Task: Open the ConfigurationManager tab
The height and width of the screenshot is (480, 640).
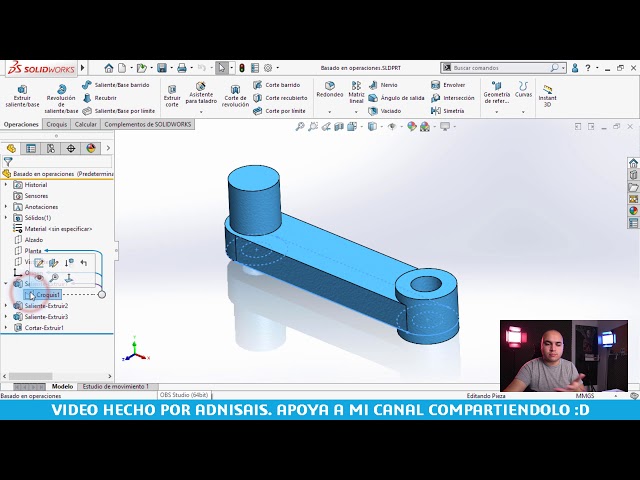Action: click(51, 148)
